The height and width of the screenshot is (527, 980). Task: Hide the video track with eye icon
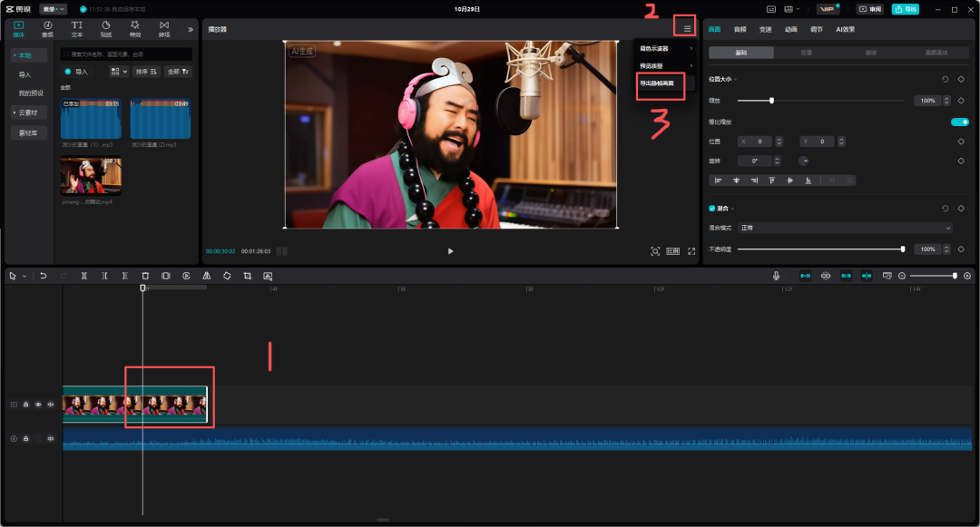pyautogui.click(x=38, y=405)
